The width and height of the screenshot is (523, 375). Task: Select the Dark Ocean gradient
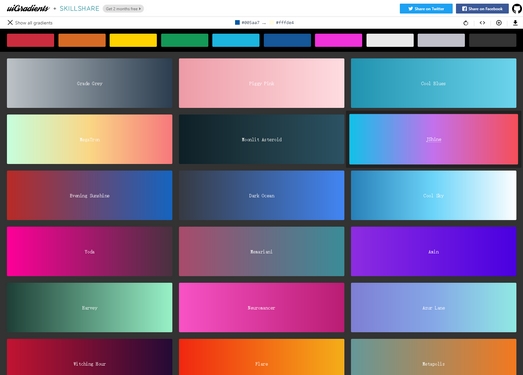pyautogui.click(x=262, y=195)
